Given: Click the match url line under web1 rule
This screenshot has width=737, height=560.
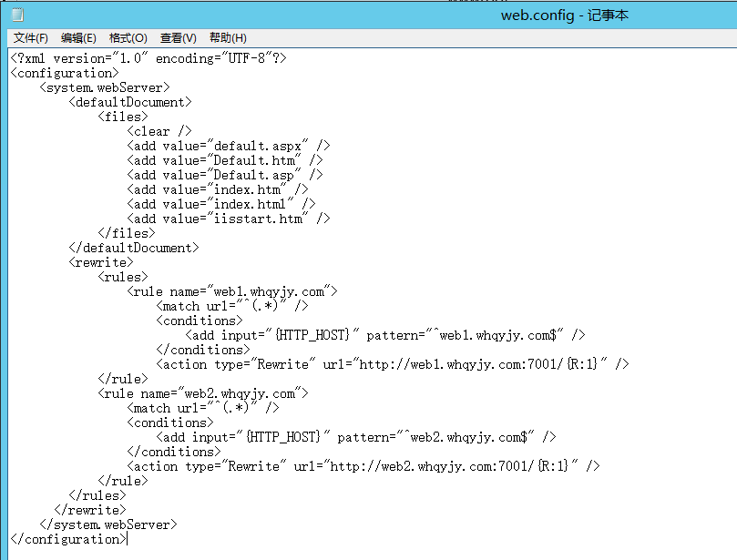Looking at the screenshot, I should pyautogui.click(x=232, y=306).
